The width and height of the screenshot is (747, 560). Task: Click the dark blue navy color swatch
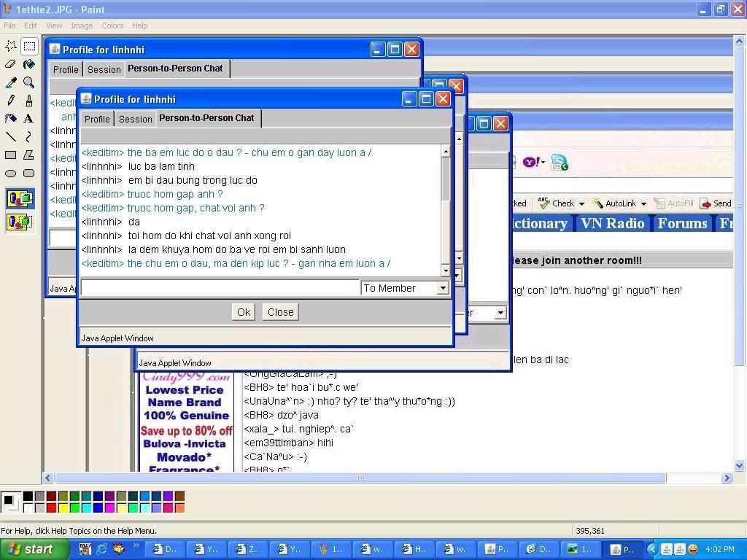tap(98, 497)
